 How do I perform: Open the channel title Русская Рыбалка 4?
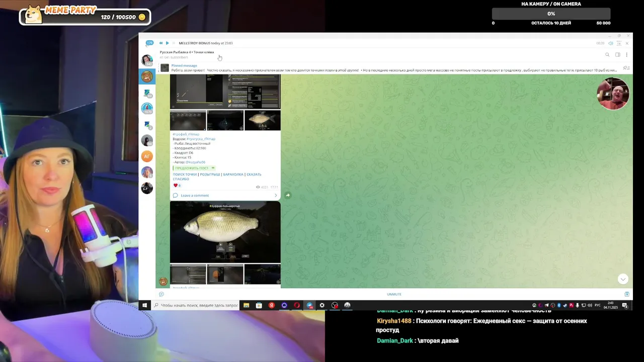click(x=187, y=52)
